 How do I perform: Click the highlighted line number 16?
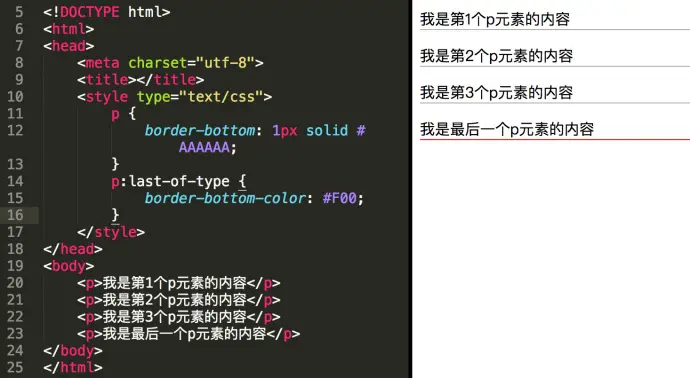click(x=15, y=215)
